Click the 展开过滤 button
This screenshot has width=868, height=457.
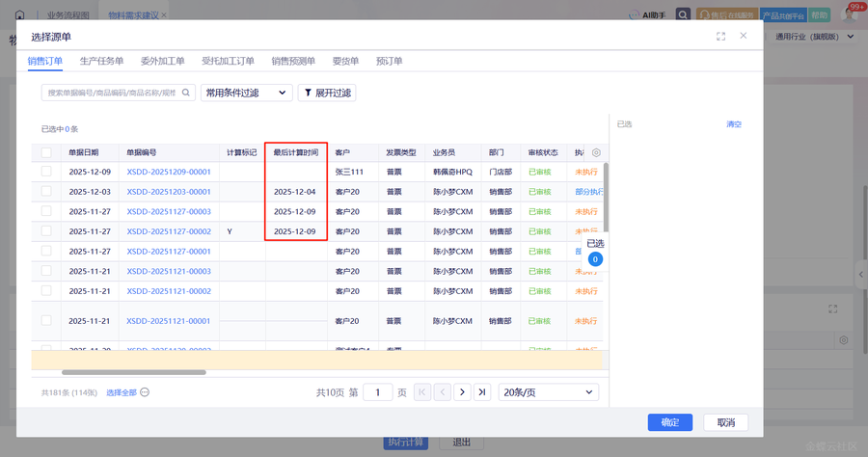pyautogui.click(x=327, y=93)
